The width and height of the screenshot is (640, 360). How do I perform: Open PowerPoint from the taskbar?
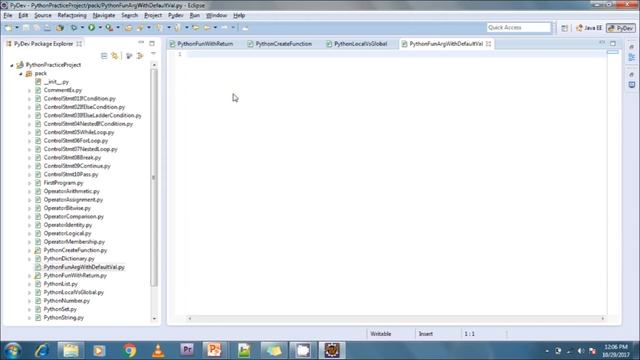click(214, 350)
